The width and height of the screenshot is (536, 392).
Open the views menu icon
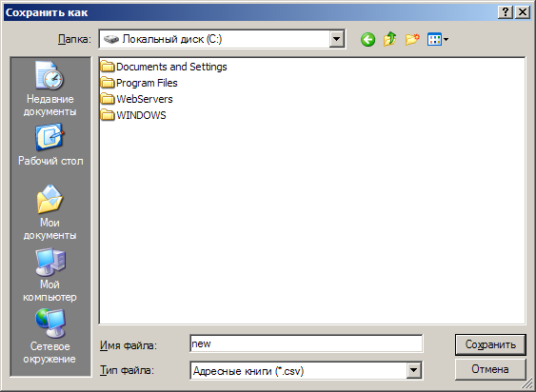point(438,40)
